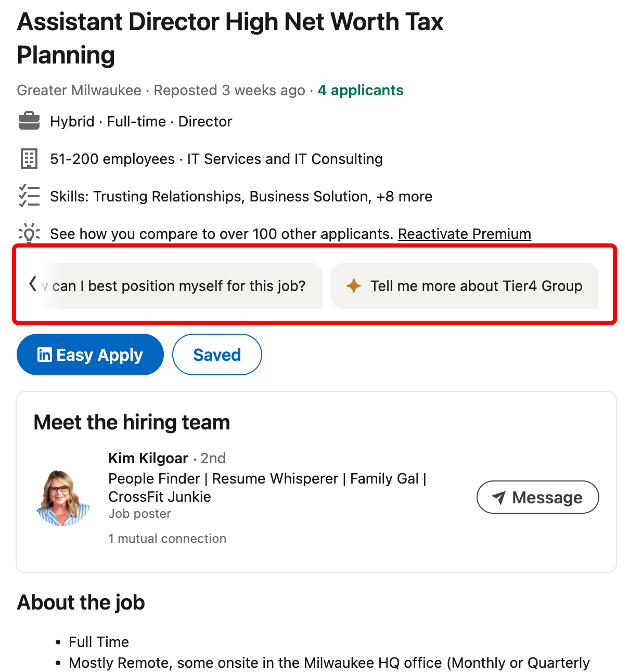Click the LinkedIn logo inside Easy Apply
629x672 pixels.
click(x=45, y=354)
